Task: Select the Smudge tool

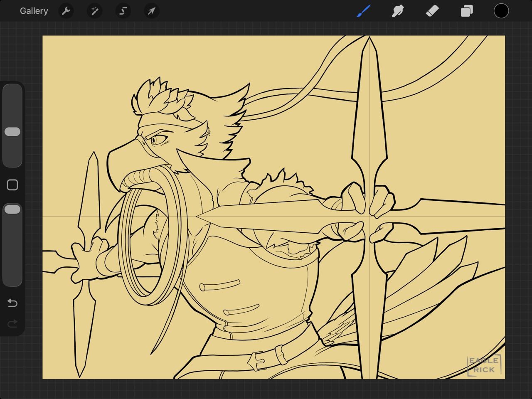Action: (398, 11)
